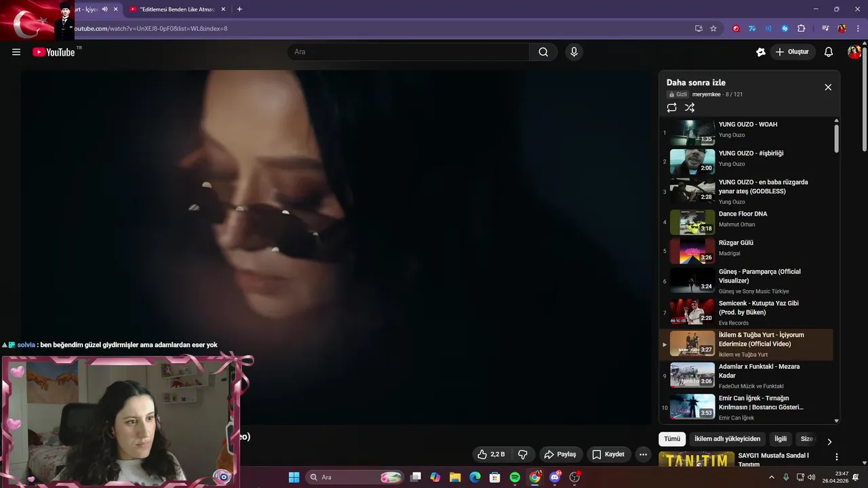
Task: Open the Oluştur create menu
Action: point(793,52)
